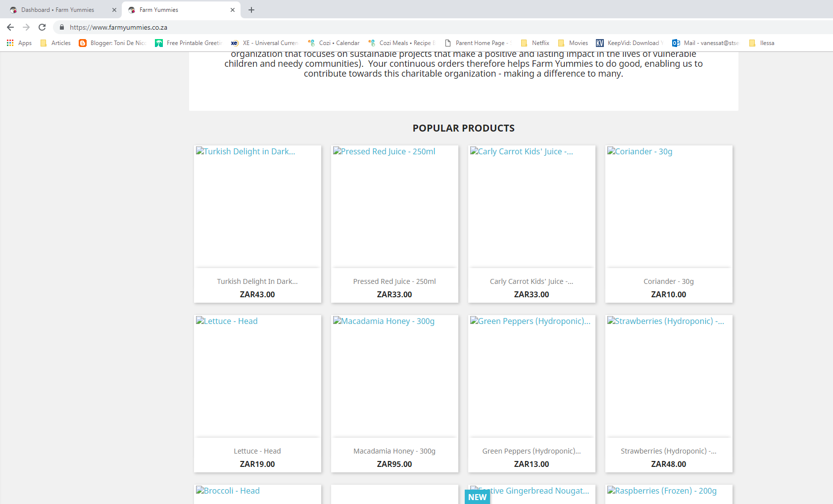Go back to the previous page
The height and width of the screenshot is (504, 833).
(x=10, y=27)
